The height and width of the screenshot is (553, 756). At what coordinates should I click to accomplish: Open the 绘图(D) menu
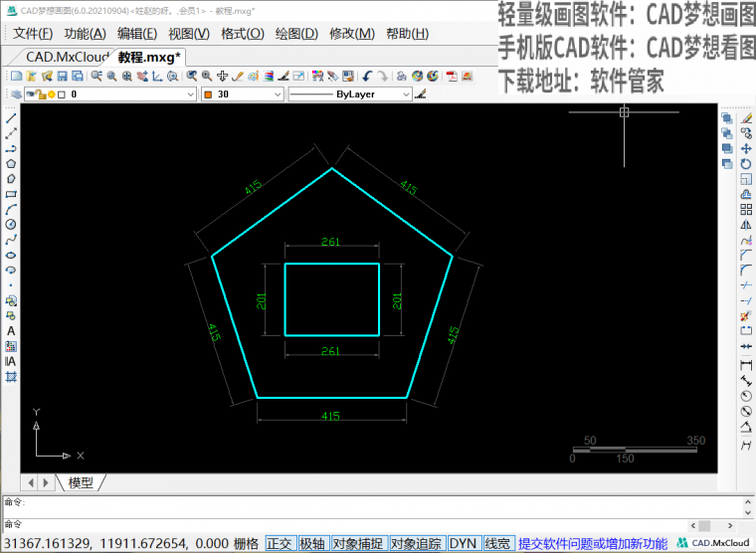pos(297,34)
